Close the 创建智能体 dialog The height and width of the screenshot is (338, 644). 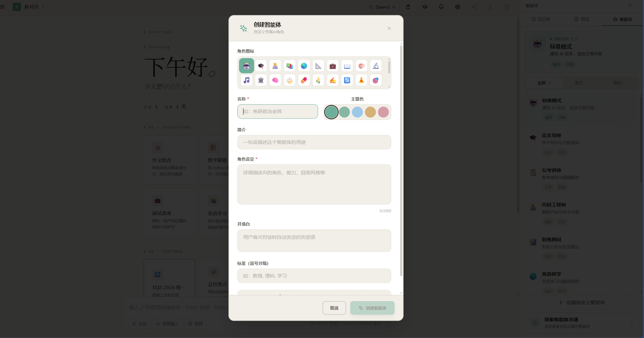click(x=389, y=28)
